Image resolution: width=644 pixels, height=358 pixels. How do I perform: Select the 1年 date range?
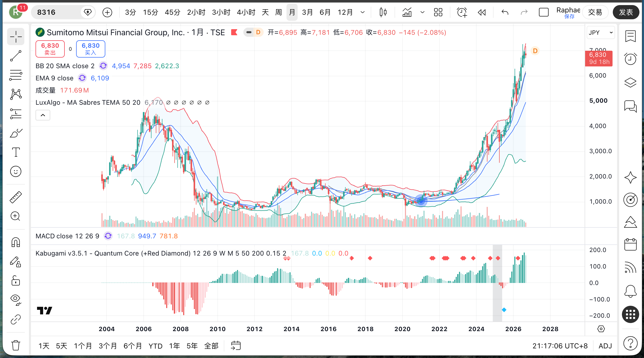click(174, 346)
